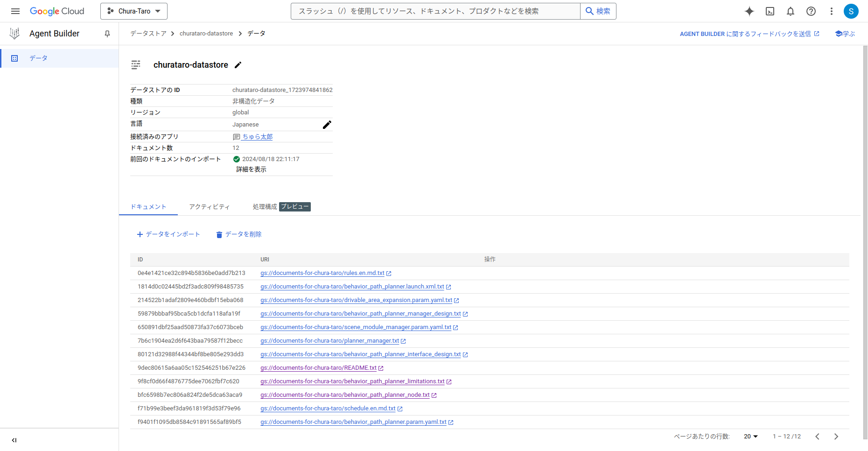Go to the previous page of documents

coord(817,437)
